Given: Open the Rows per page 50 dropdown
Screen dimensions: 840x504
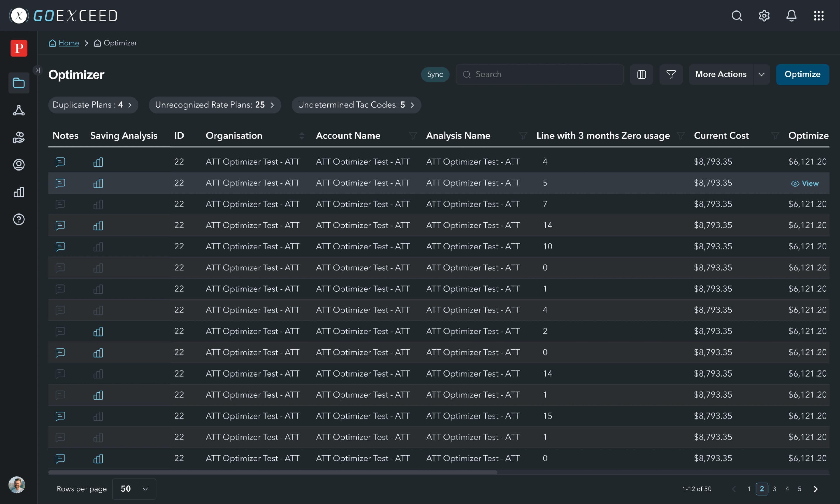Looking at the screenshot, I should (x=134, y=489).
